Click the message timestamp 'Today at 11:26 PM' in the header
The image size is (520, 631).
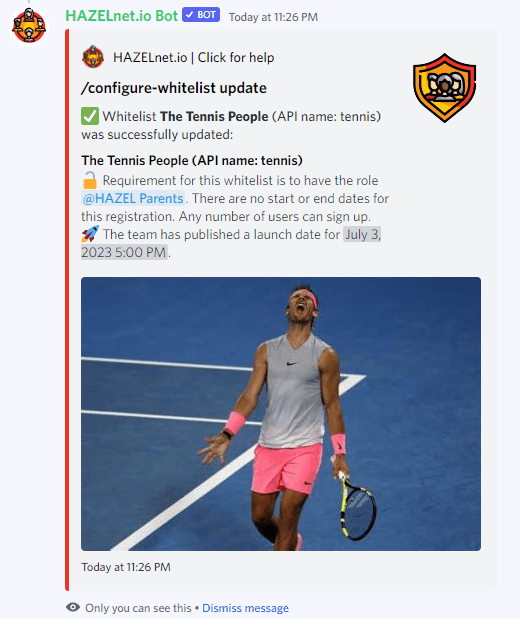[x=273, y=17]
